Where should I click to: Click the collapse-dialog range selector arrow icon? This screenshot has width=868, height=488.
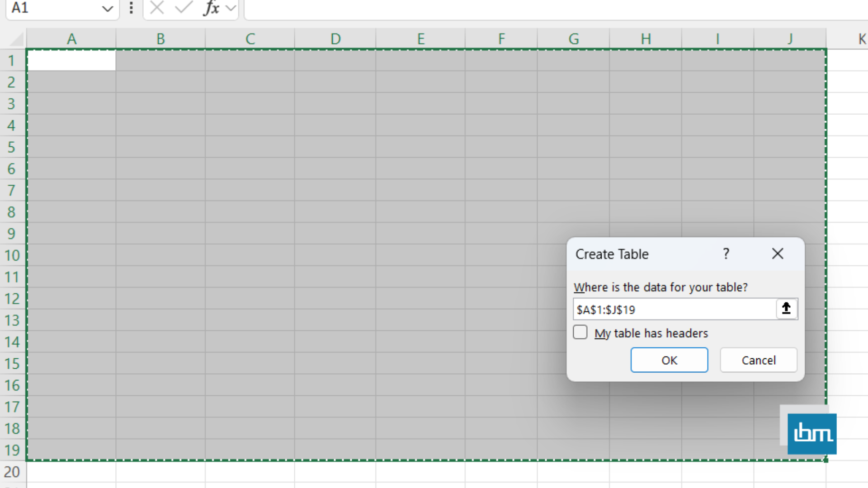786,309
